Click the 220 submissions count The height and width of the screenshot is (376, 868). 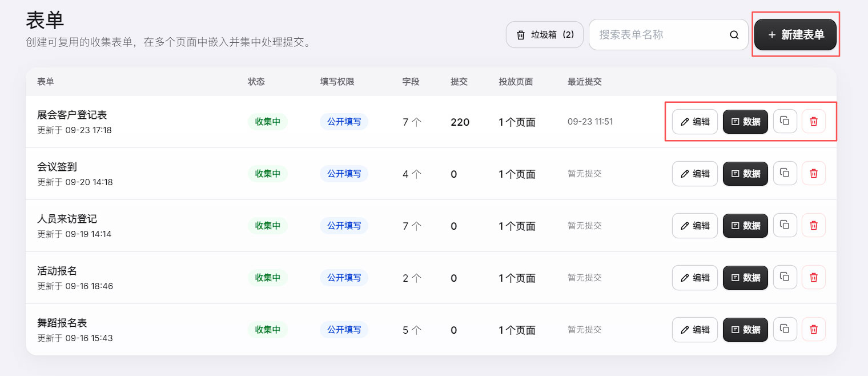click(x=460, y=122)
